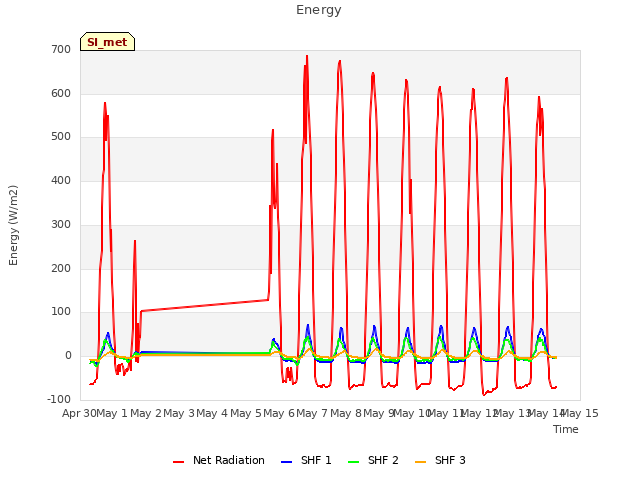640x480 pixels.
Task: Click the SI_met label badge
Action: (x=107, y=42)
